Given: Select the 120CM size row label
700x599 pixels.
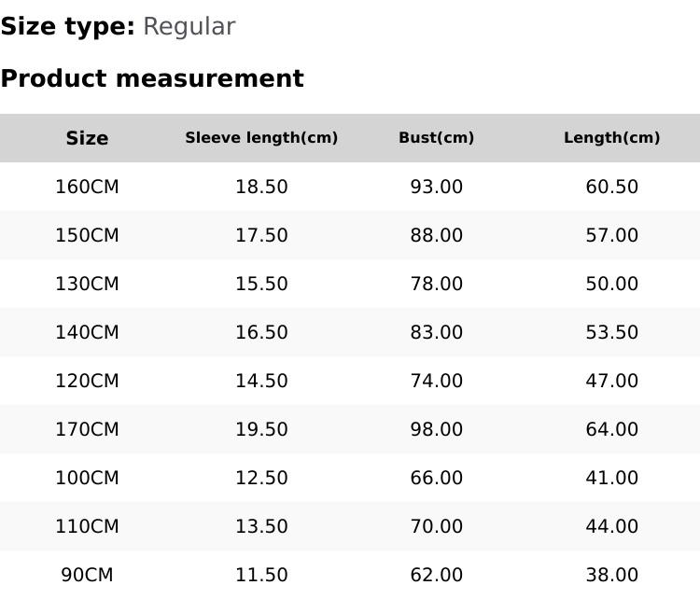Looking at the screenshot, I should pyautogui.click(x=87, y=381).
